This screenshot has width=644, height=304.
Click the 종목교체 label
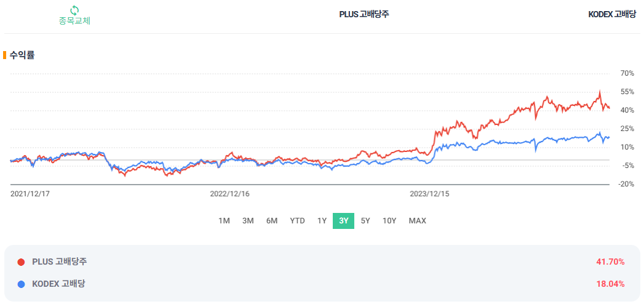point(74,20)
